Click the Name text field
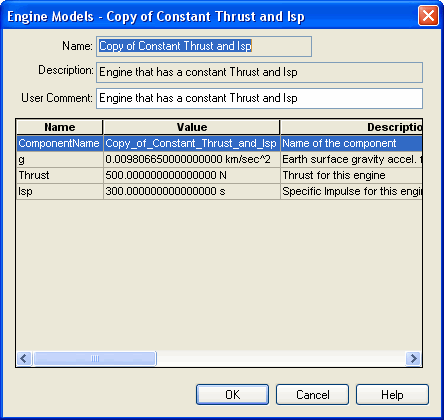The image size is (444, 420). 204,46
